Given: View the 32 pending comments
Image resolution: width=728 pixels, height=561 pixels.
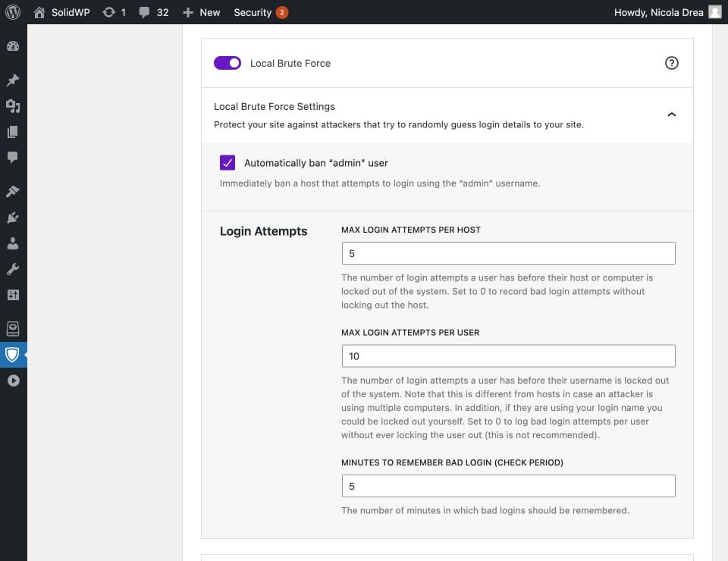Looking at the screenshot, I should (x=153, y=12).
